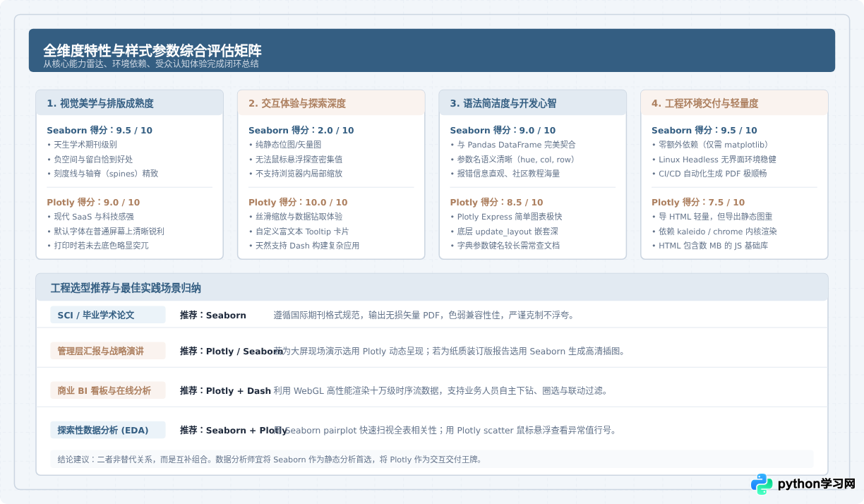The width and height of the screenshot is (864, 504).
Task: Click the bullet "依赖 kaleido / chrome 内核渲染"
Action: (x=714, y=232)
